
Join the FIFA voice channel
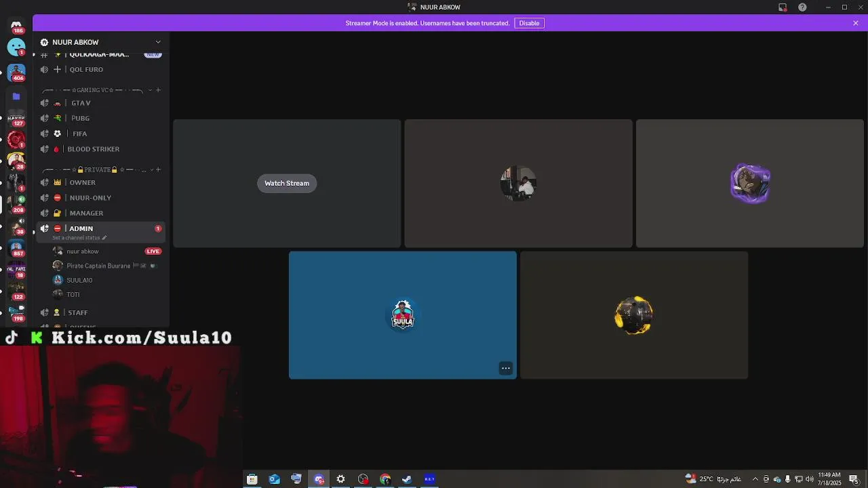(x=100, y=134)
